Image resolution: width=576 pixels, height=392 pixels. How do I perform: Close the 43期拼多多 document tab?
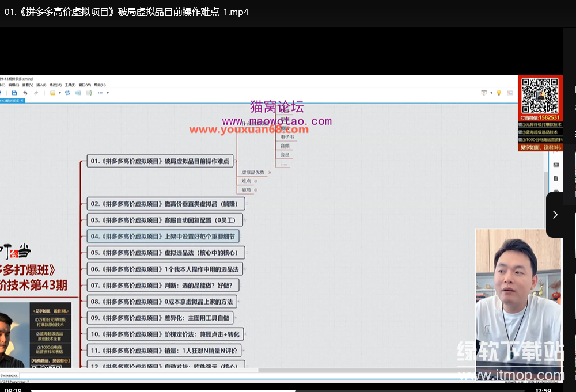(22, 101)
